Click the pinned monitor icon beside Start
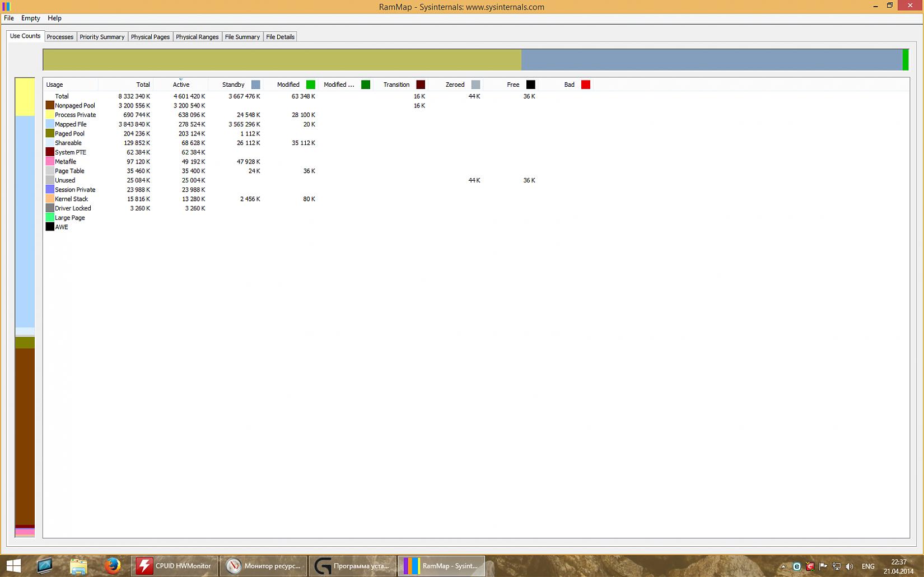The image size is (924, 577). pyautogui.click(x=45, y=566)
